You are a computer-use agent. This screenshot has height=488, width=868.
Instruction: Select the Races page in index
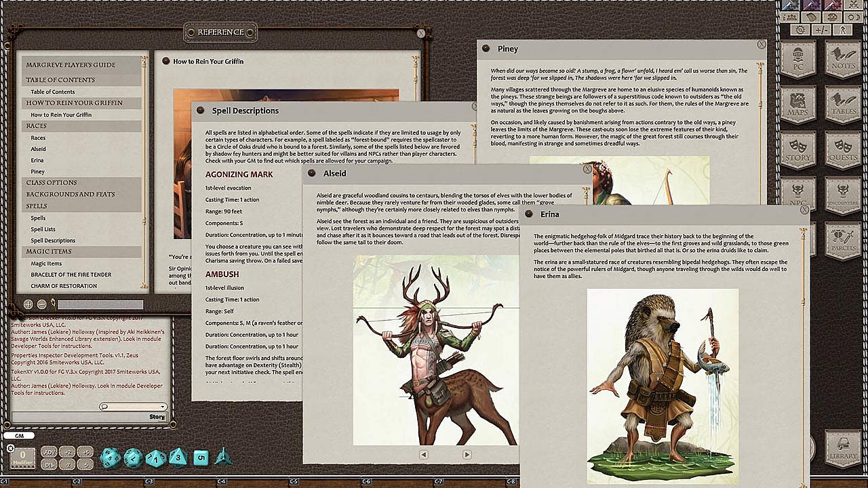(38, 138)
